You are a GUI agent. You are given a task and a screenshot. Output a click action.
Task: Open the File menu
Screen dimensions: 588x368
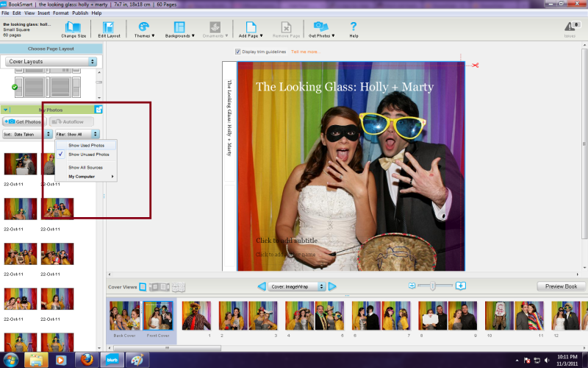[5, 13]
